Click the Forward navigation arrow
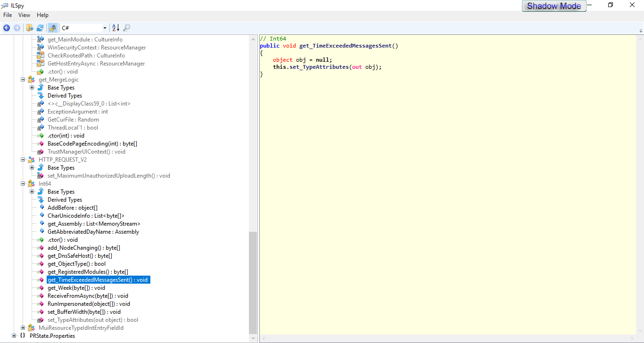This screenshot has width=644, height=343. pos(17,28)
